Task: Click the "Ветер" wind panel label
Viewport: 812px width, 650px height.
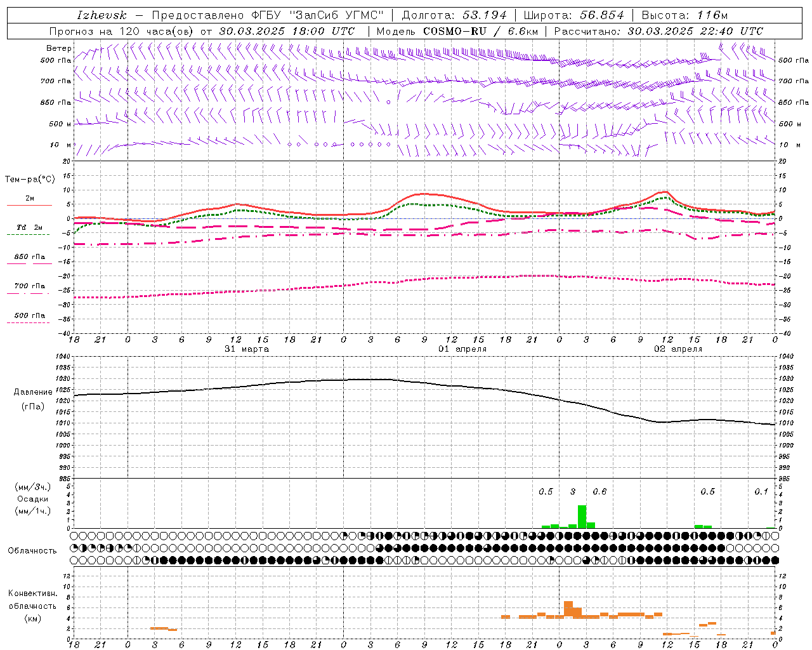Action: 59,48
